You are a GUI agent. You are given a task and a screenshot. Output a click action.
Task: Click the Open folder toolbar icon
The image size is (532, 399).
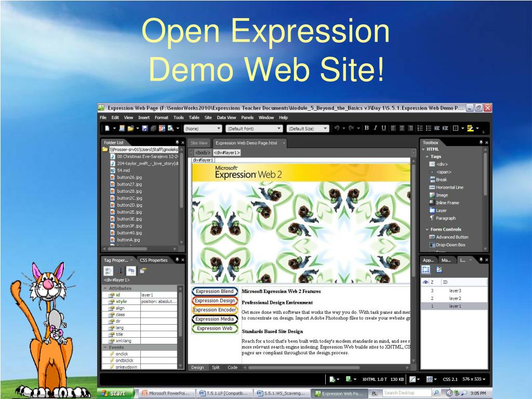pos(130,128)
